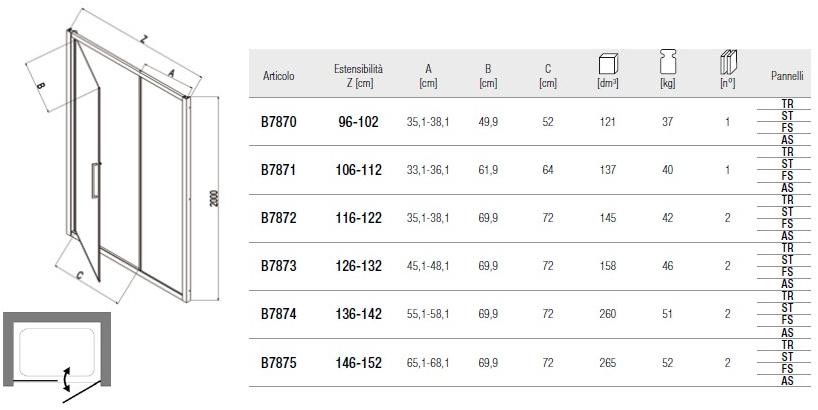The width and height of the screenshot is (818, 410).
Task: Click article code B7875
Action: pos(279,363)
